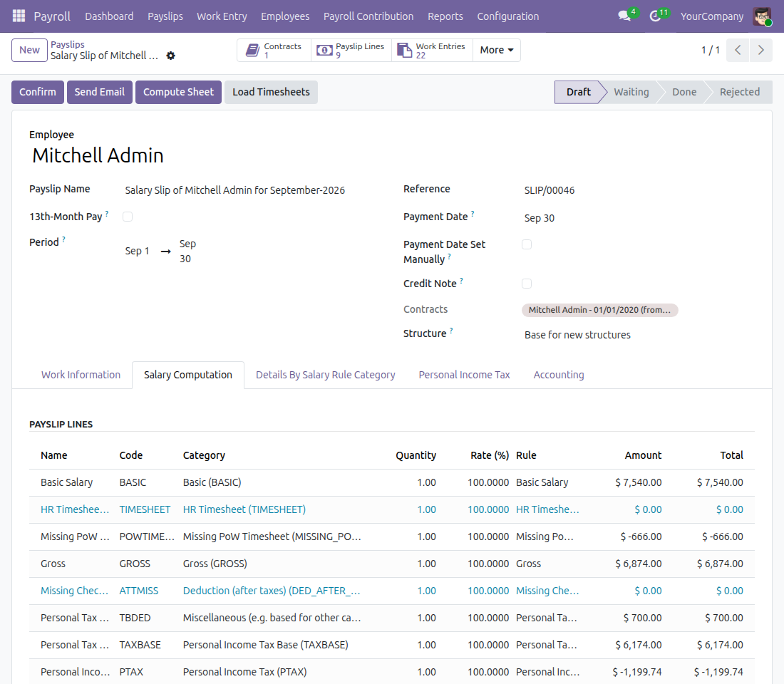Viewport: 784px width, 684px height.
Task: Expand the More dropdown
Action: [497, 50]
